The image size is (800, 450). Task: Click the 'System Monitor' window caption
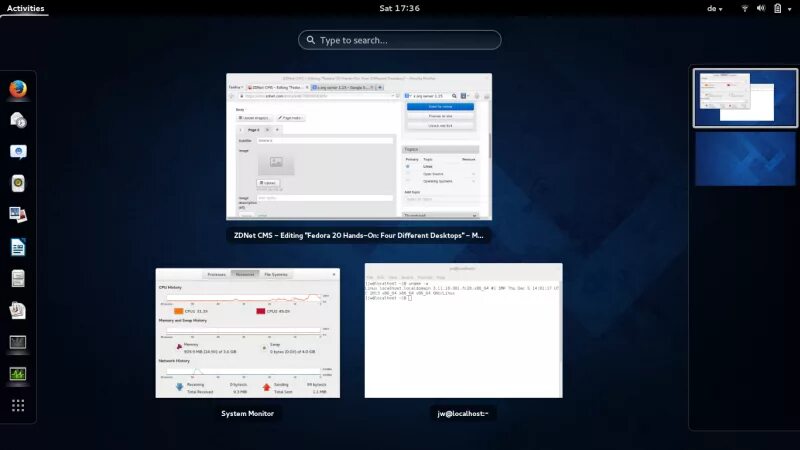(x=247, y=413)
